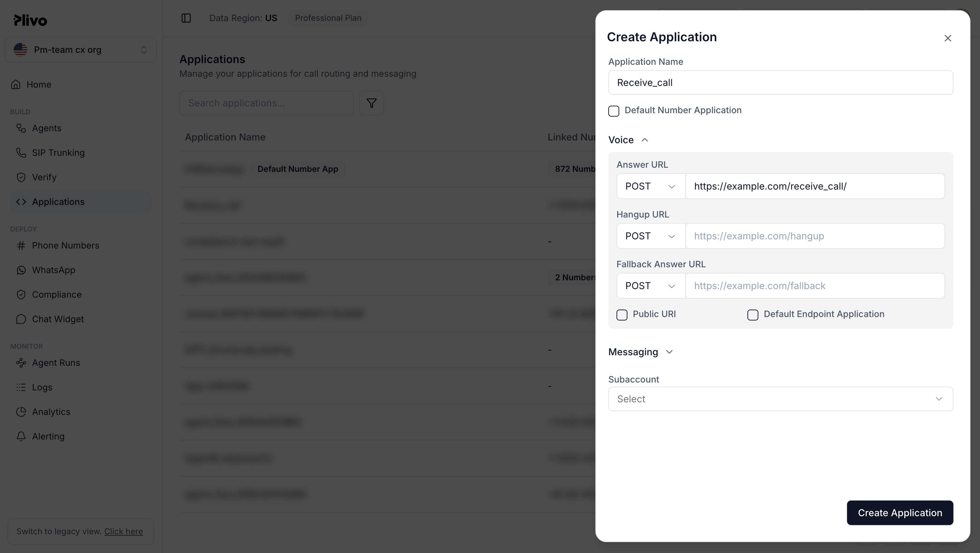Viewport: 980px width, 553px height.
Task: Click the Answer URL text field
Action: [x=815, y=186]
